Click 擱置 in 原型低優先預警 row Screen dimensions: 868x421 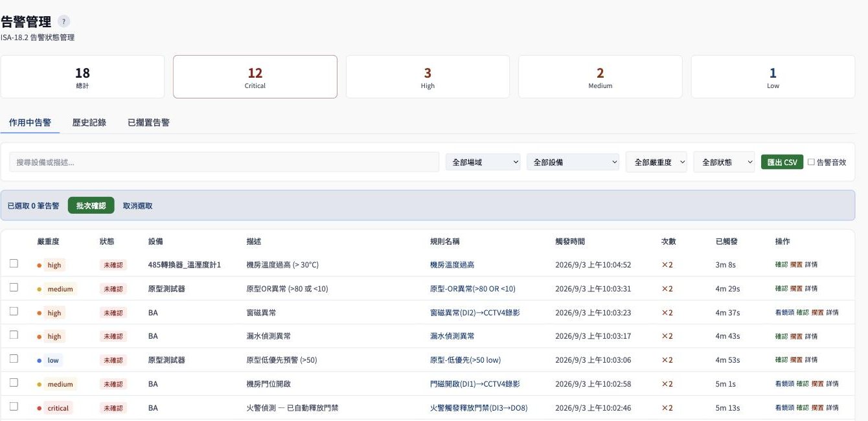tap(796, 360)
